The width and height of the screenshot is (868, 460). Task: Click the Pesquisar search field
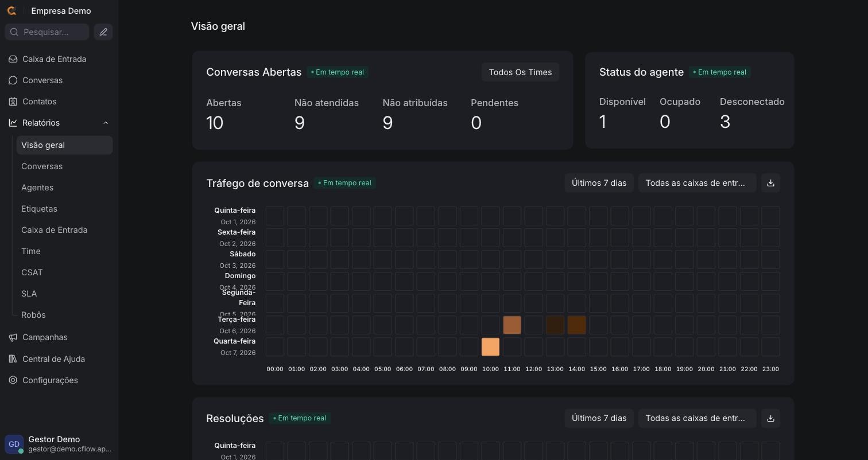pos(47,32)
